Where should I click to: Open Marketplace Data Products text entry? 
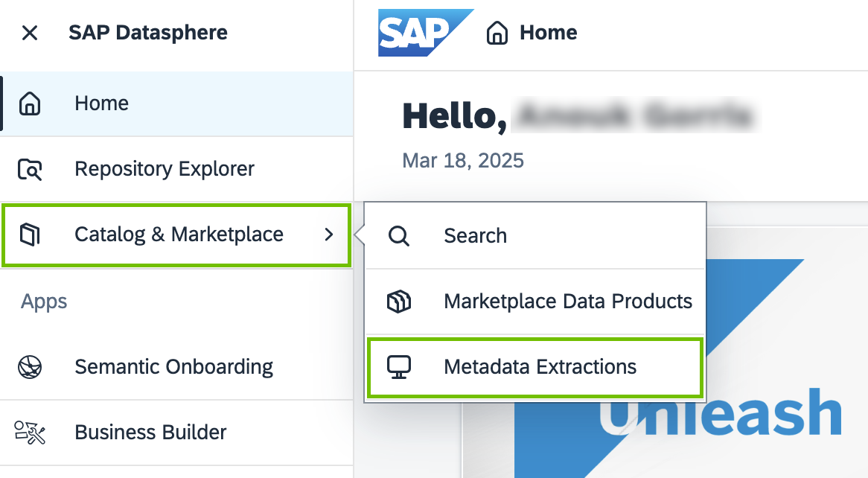point(568,302)
